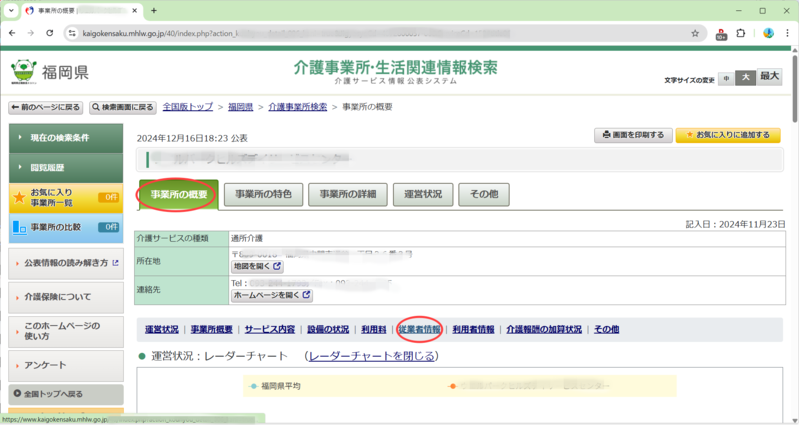The image size is (799, 425).
Task: Switch to the 事業所の特色 tab
Action: 263,194
